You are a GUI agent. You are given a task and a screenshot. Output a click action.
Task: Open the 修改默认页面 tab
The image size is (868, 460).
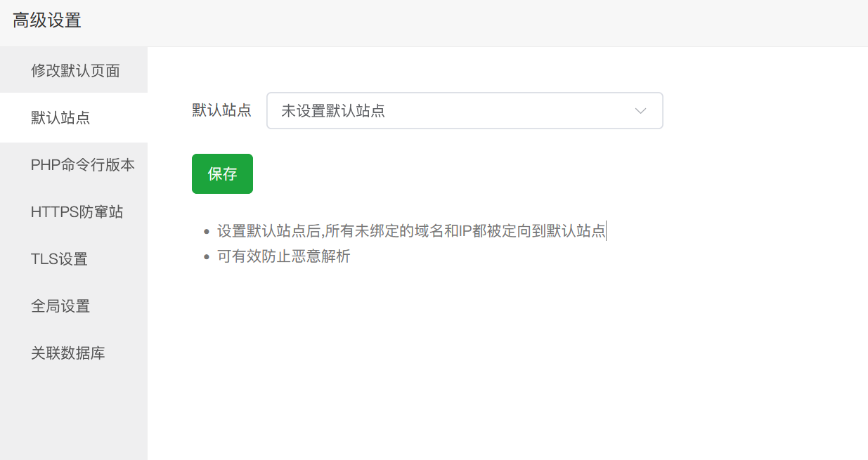74,70
